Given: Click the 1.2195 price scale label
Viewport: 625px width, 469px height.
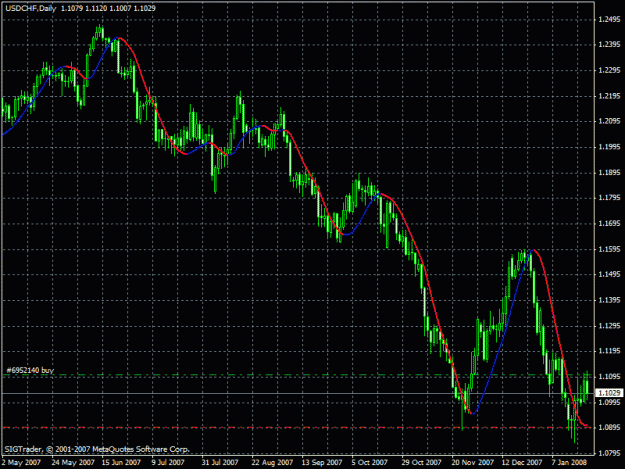Looking at the screenshot, I should tap(609, 96).
